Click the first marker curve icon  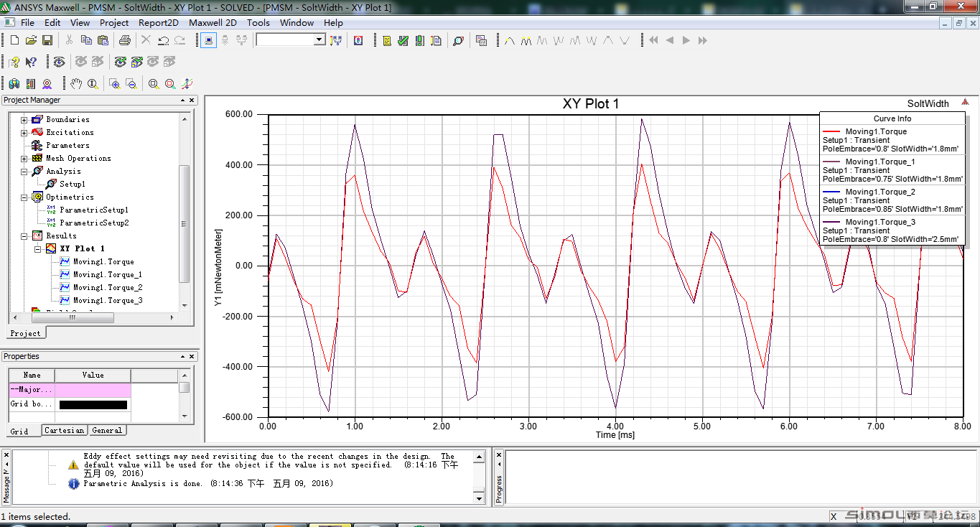pos(510,40)
